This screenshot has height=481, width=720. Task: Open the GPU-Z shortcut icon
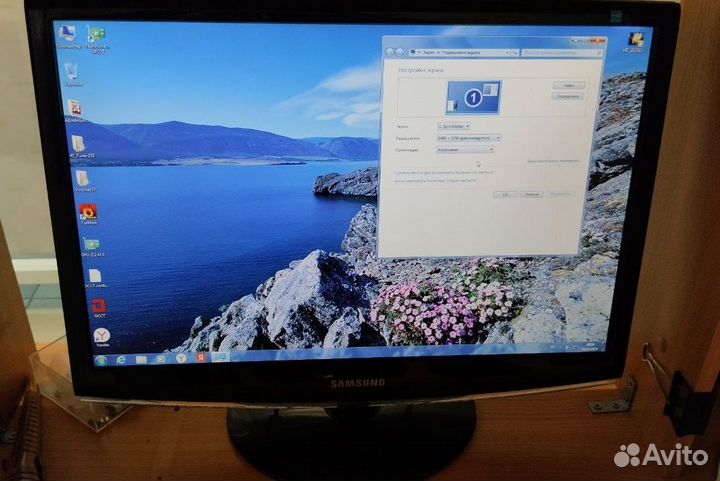92,247
